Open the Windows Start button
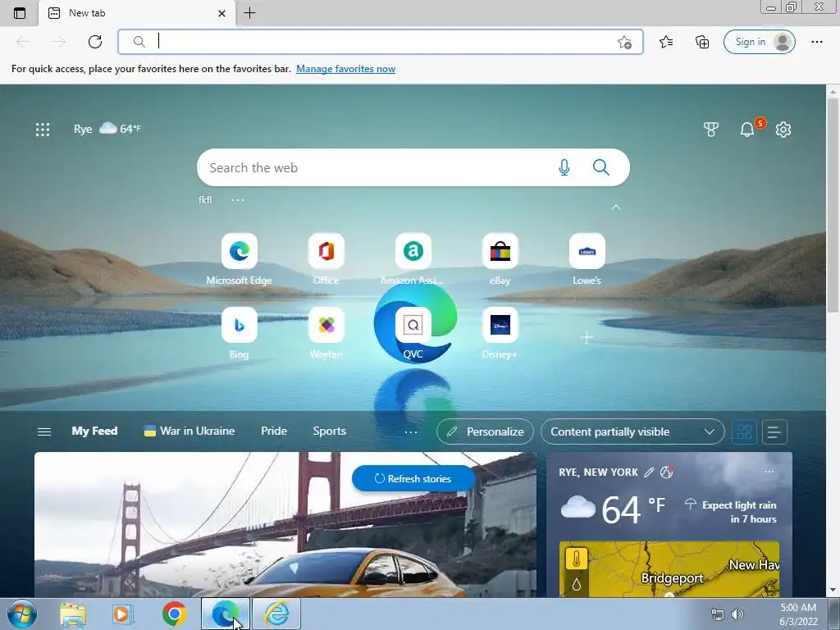 click(21, 614)
